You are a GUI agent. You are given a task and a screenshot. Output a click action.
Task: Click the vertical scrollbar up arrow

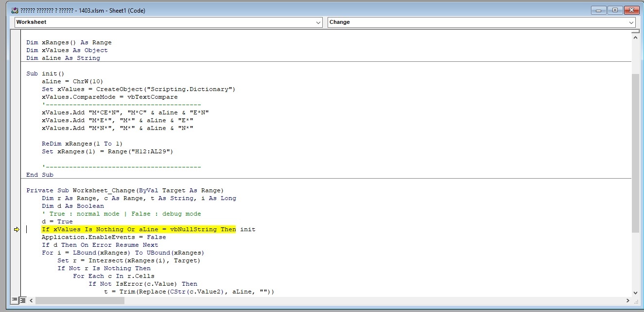(x=636, y=37)
